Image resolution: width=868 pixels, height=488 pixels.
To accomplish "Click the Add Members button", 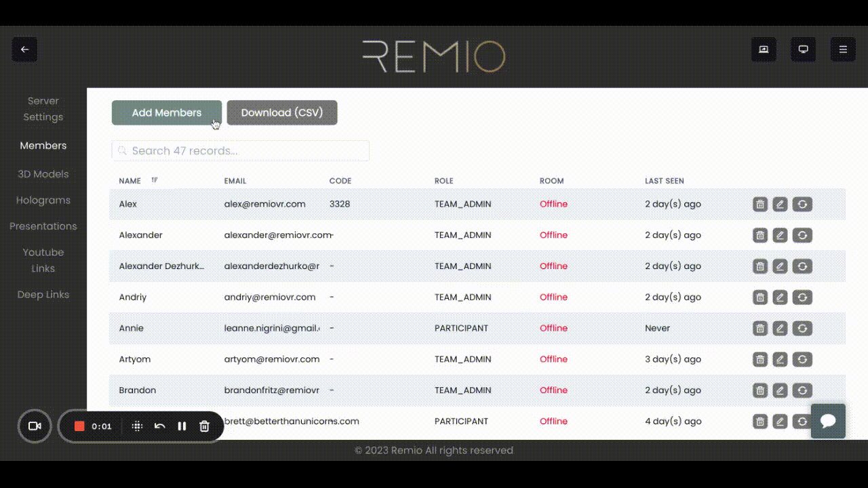I will coord(166,113).
